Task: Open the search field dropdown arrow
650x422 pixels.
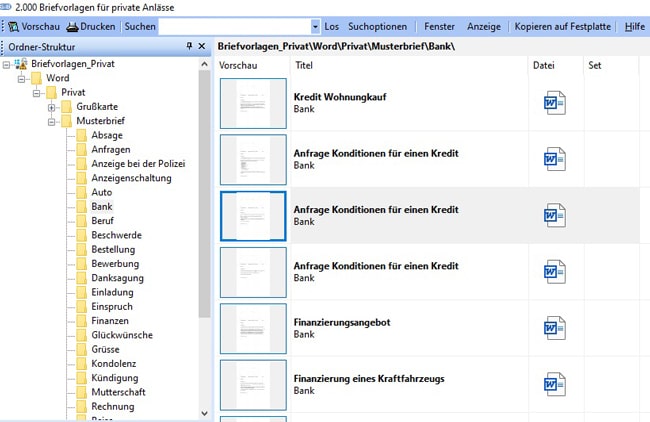Action: tap(316, 26)
